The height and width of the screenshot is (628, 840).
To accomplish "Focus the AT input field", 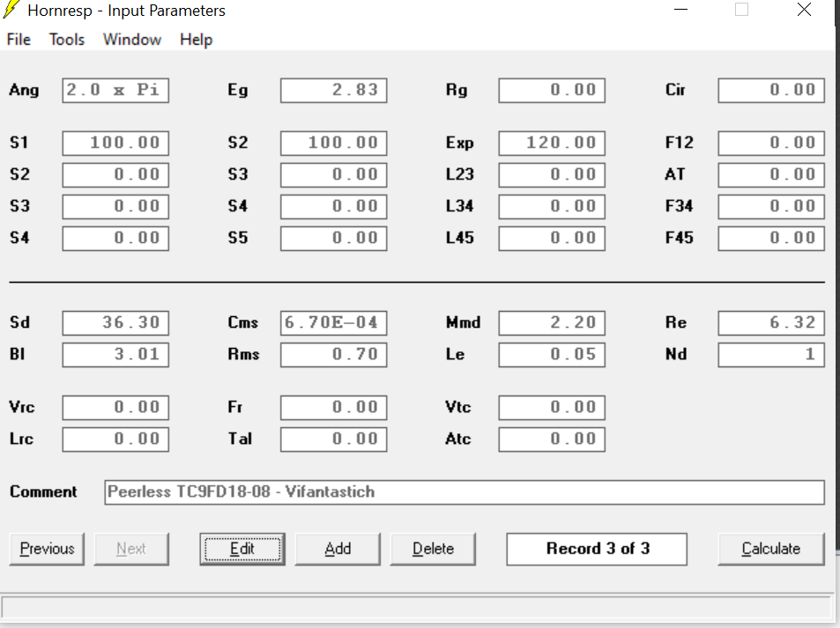I will click(x=771, y=174).
